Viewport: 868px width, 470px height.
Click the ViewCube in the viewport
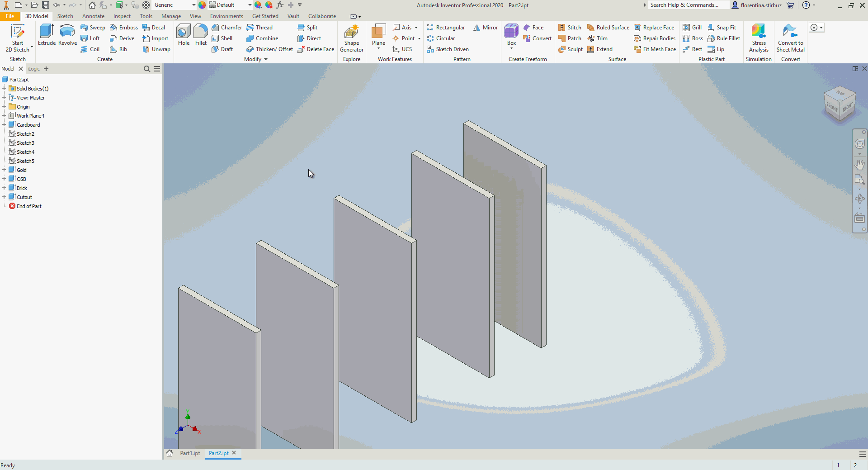click(x=840, y=104)
